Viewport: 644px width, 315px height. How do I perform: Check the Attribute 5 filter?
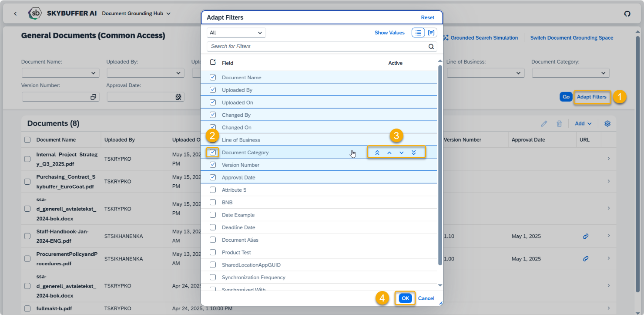click(x=213, y=190)
